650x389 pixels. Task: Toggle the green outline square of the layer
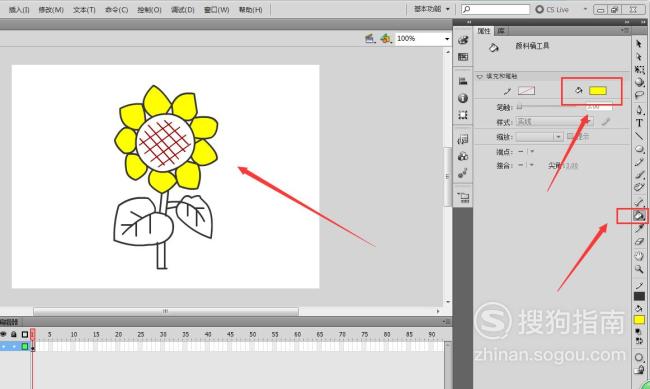[x=24, y=346]
